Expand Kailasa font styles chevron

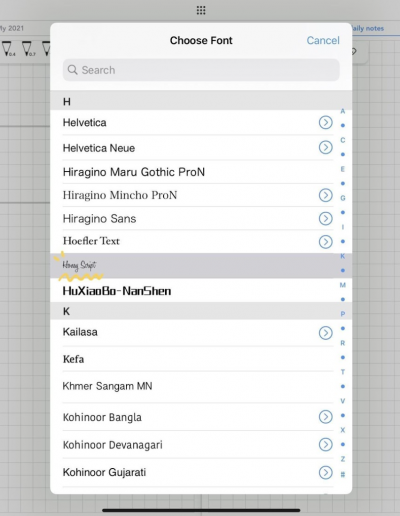coord(325,333)
